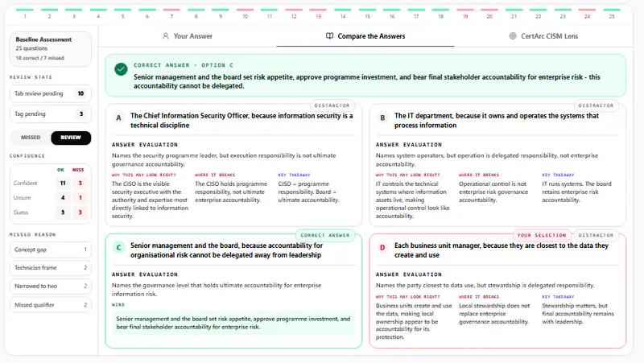Image resolution: width=644 pixels, height=363 pixels.
Task: Jump to question 1 marker
Action: click(x=25, y=13)
